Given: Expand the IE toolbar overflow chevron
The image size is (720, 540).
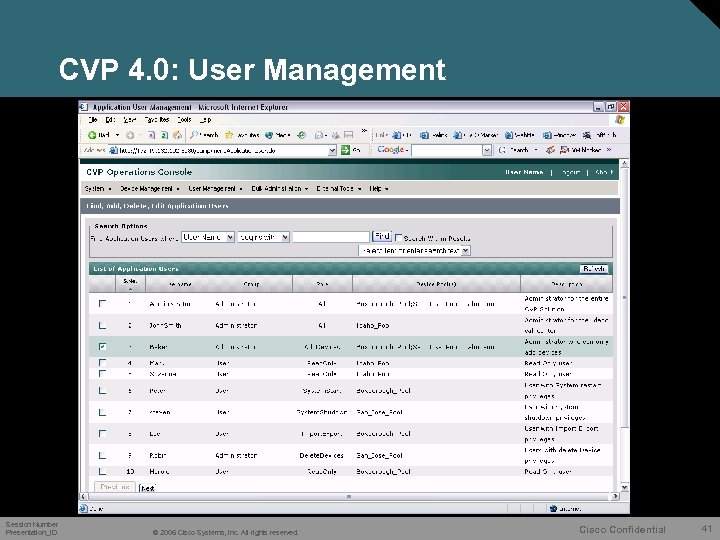Looking at the screenshot, I should pyautogui.click(x=364, y=131).
